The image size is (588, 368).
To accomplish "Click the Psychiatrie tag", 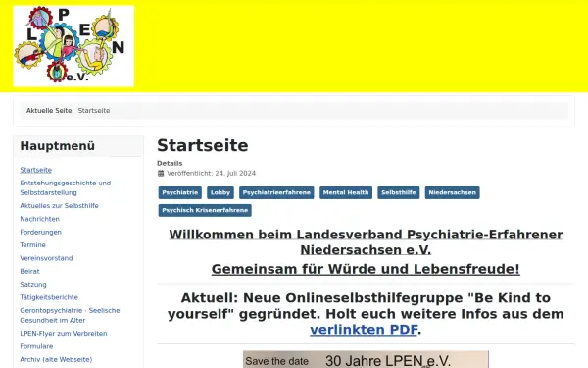I will 180,192.
